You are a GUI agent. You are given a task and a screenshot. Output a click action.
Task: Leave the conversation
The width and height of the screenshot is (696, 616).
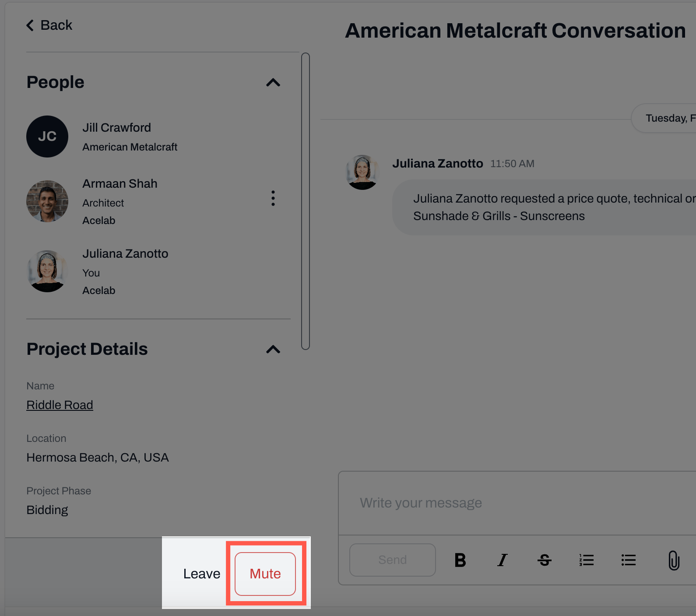point(202,574)
